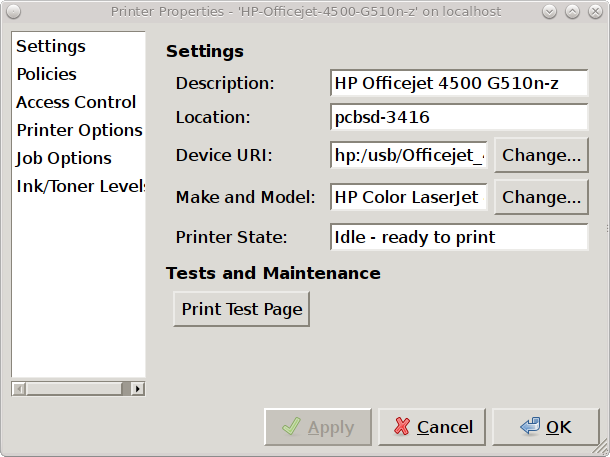
Task: Change the Make and Model
Action: pos(541,197)
